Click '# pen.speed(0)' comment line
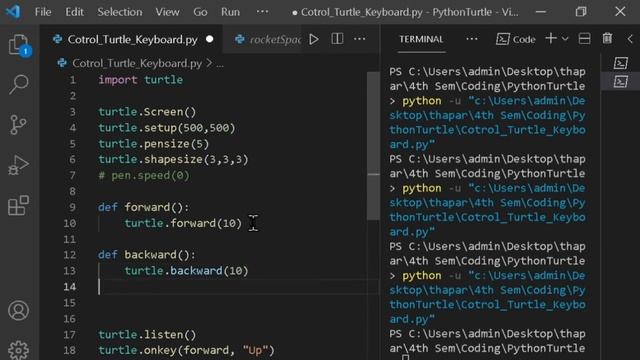 [144, 176]
